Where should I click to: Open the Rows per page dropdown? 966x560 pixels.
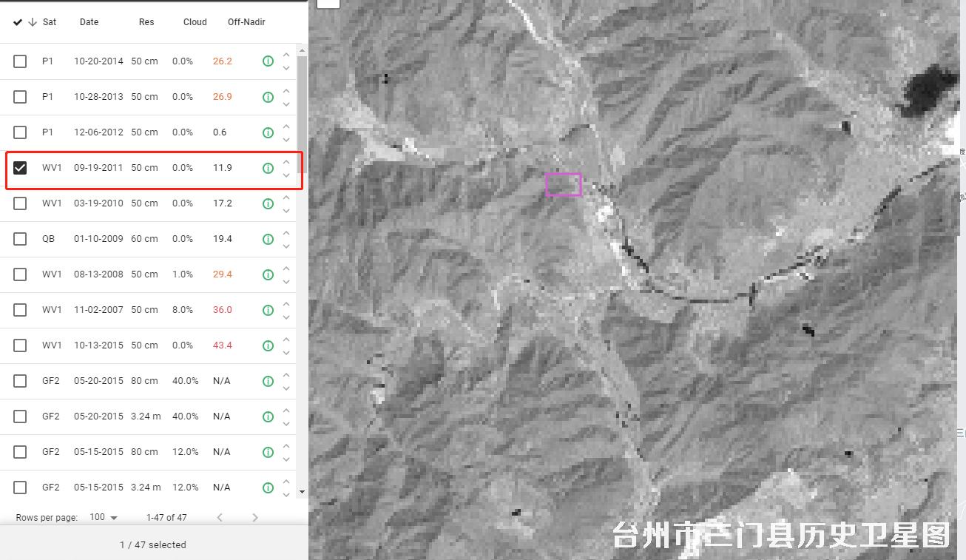point(104,518)
